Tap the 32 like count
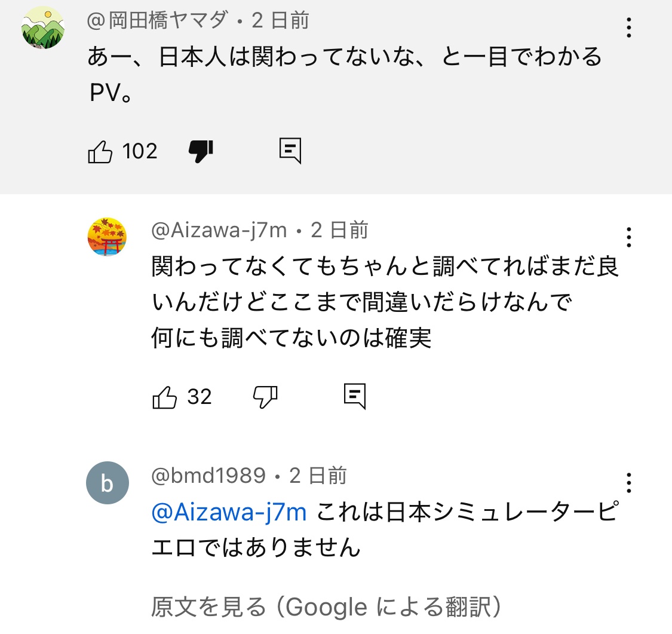 pos(200,397)
